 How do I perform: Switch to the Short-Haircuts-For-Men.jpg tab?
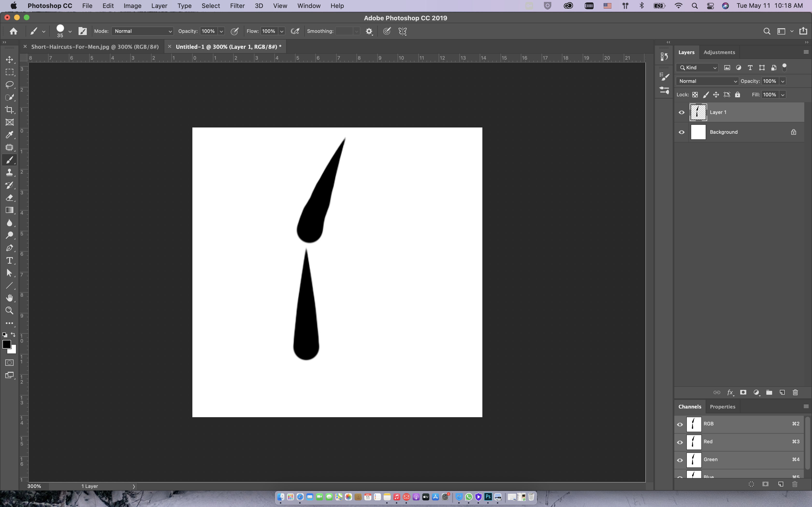tap(95, 47)
